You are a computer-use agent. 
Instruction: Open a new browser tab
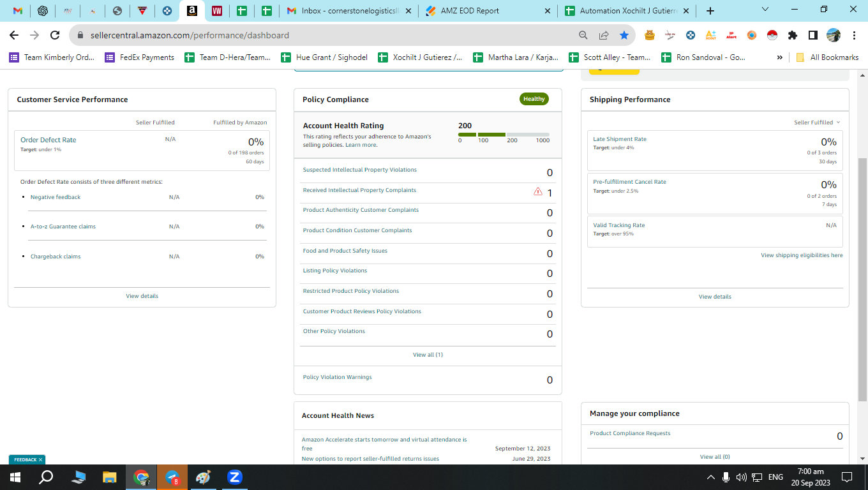710,11
